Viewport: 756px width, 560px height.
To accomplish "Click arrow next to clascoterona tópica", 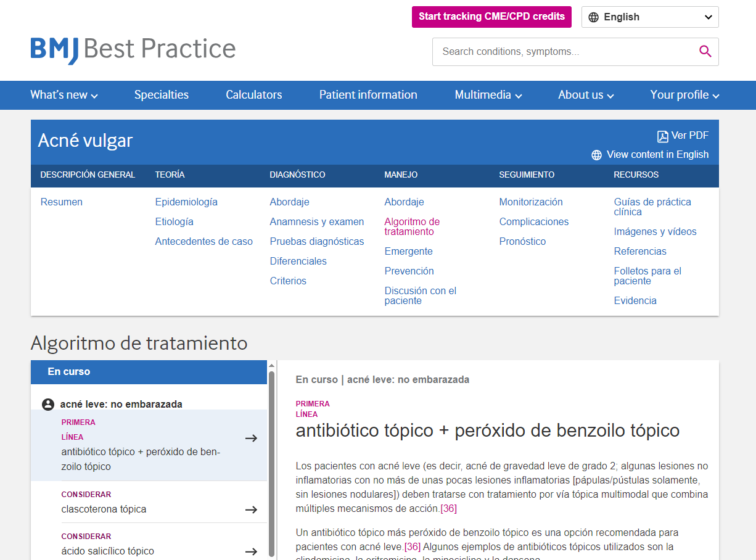I will [x=251, y=509].
